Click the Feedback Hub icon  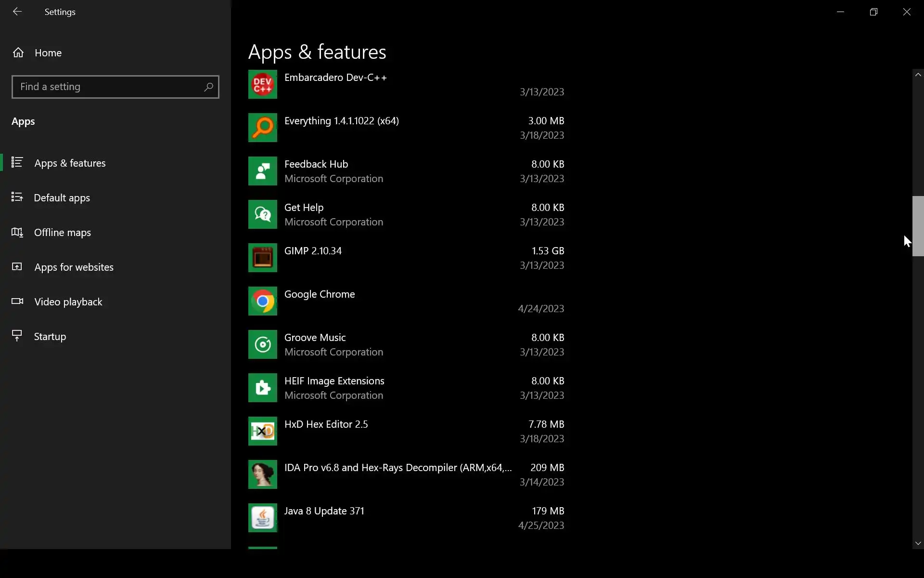(x=262, y=171)
